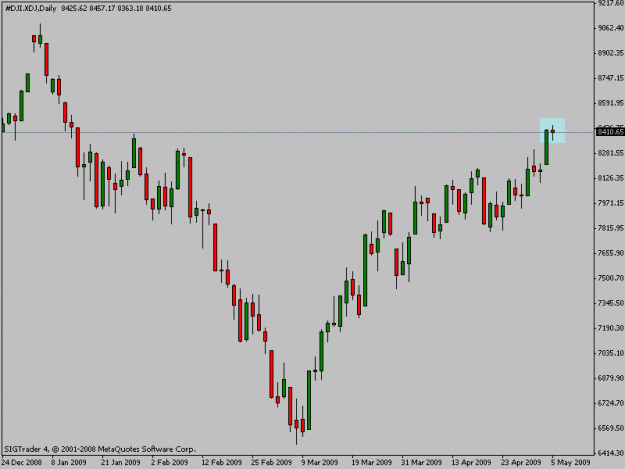The height and width of the screenshot is (469, 625).
Task: Click the 25 Feb 2009 date label
Action: (x=271, y=463)
